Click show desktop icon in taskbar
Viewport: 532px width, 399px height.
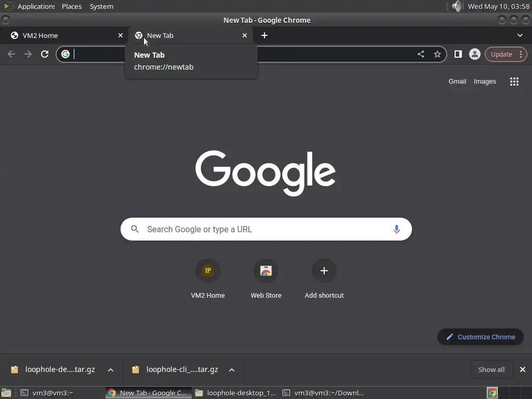click(x=6, y=393)
